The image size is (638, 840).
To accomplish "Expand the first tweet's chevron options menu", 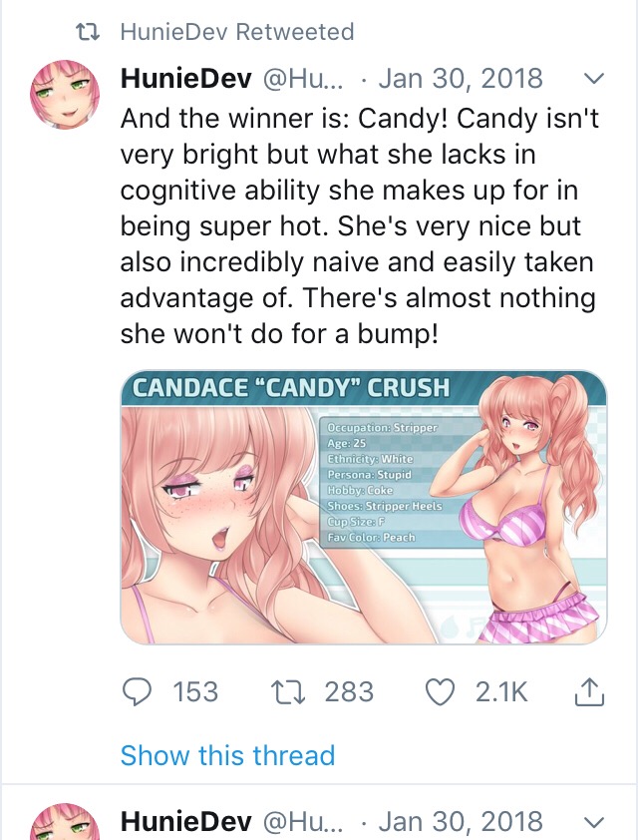I will (x=592, y=78).
